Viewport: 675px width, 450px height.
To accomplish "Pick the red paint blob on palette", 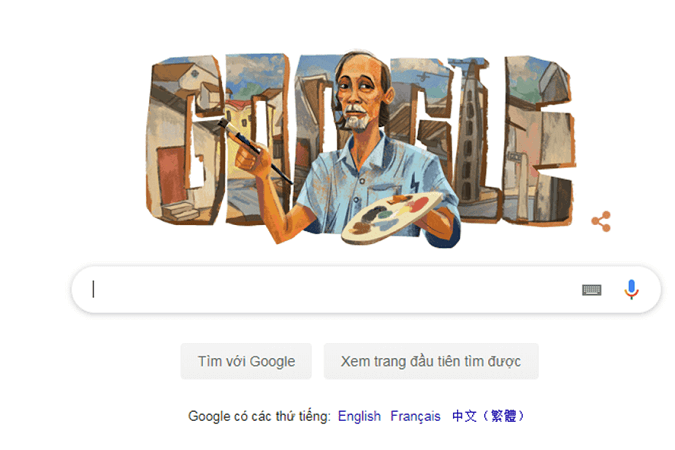I will pyautogui.click(x=419, y=203).
